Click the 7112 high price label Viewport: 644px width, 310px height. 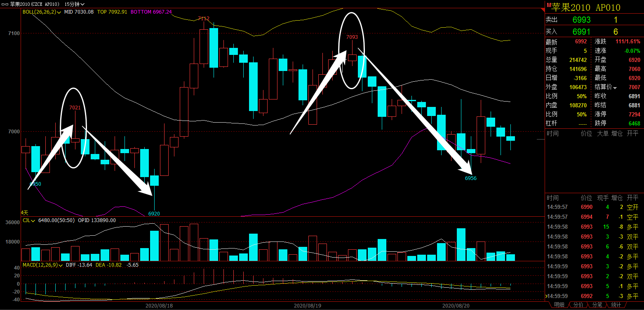(x=204, y=18)
